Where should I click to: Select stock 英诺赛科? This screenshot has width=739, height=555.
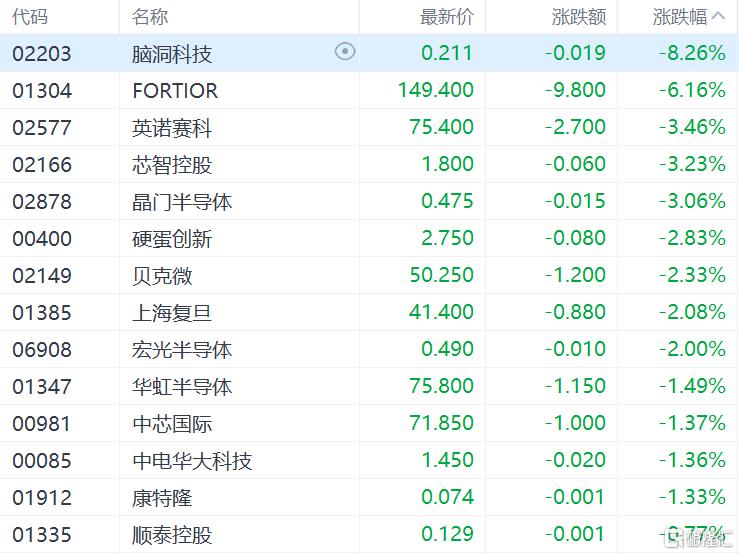[172, 127]
